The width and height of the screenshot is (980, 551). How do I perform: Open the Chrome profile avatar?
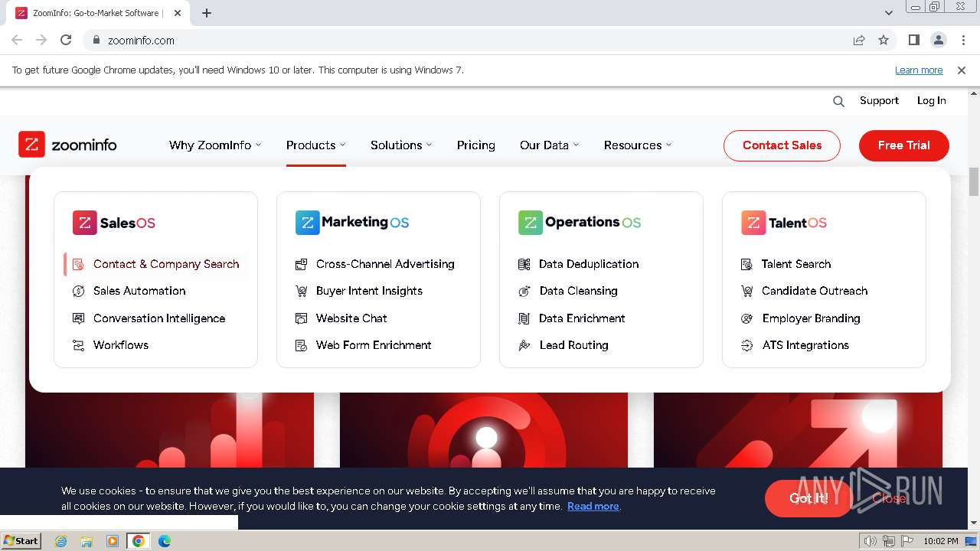tap(938, 40)
